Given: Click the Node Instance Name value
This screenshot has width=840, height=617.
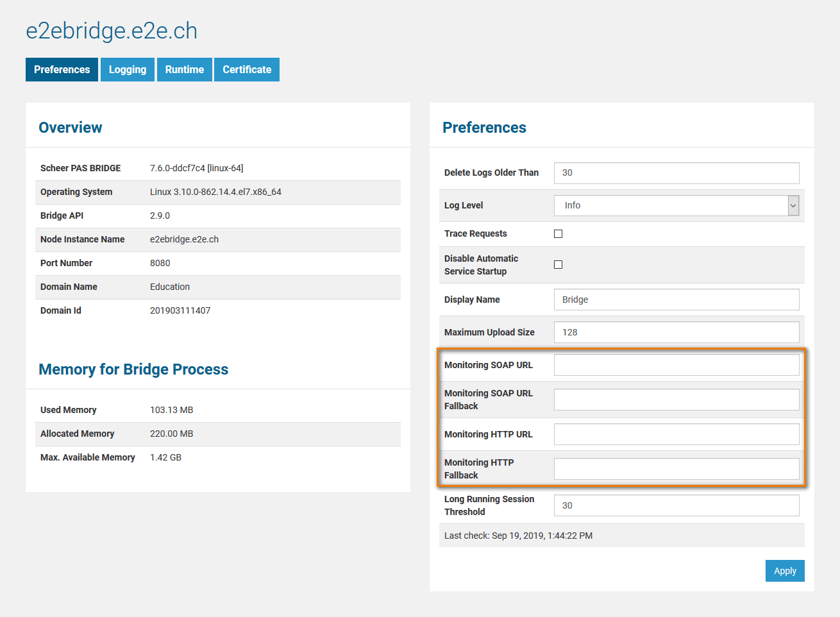Looking at the screenshot, I should 184,239.
